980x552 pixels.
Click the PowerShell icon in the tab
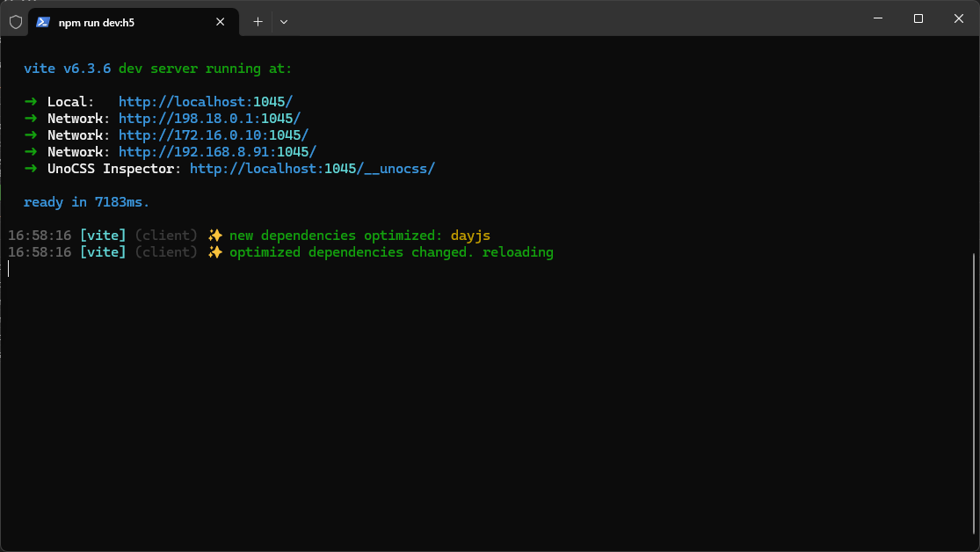(x=42, y=22)
